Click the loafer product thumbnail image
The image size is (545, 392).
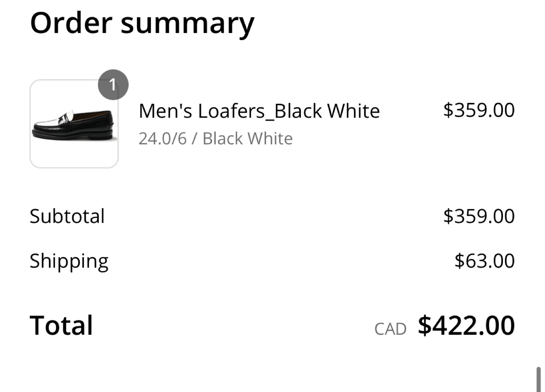tap(74, 124)
